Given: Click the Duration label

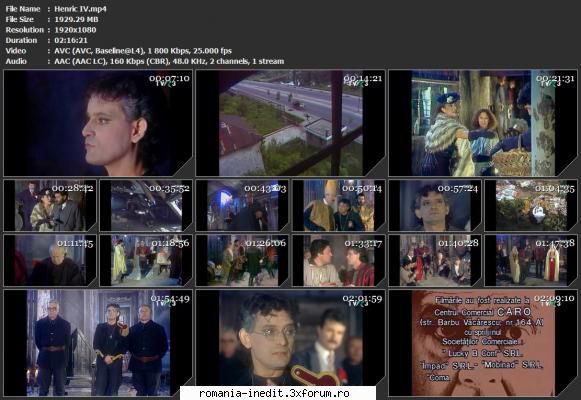Looking at the screenshot, I should (x=21, y=40).
